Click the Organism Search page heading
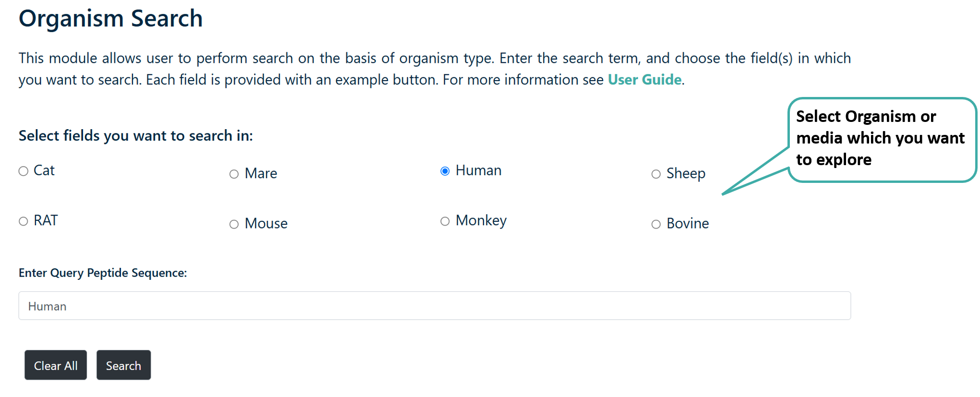 point(110,19)
